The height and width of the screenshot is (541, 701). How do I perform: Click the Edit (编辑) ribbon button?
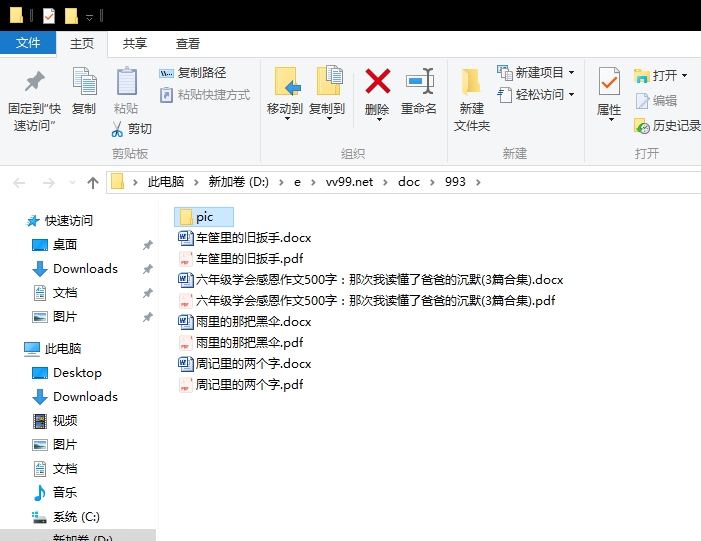(656, 101)
